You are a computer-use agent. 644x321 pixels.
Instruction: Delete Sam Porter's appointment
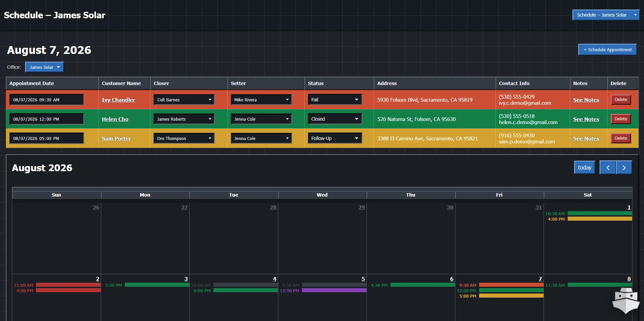pos(621,138)
